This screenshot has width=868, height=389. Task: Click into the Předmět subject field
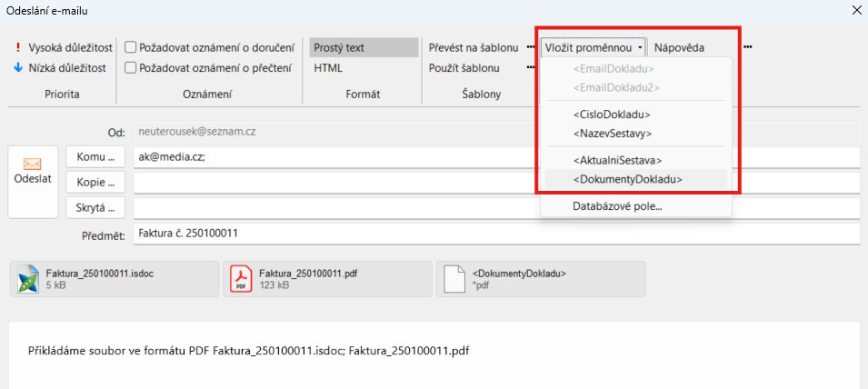[x=495, y=234]
